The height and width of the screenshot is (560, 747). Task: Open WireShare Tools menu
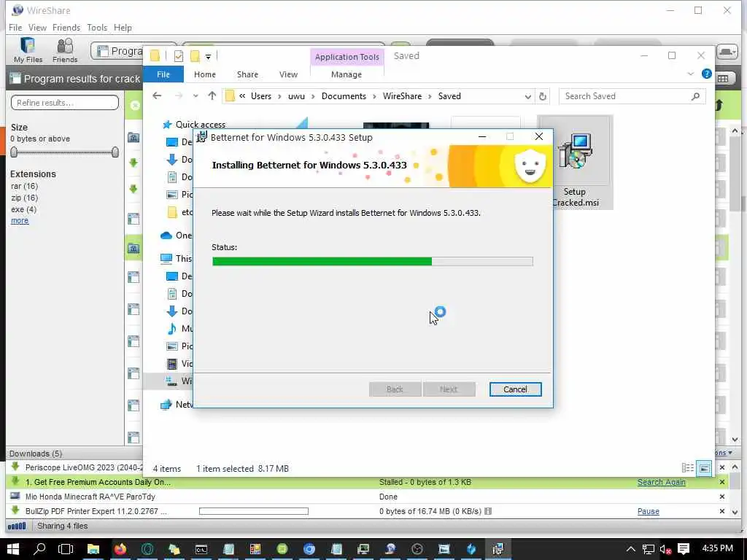[x=97, y=28]
